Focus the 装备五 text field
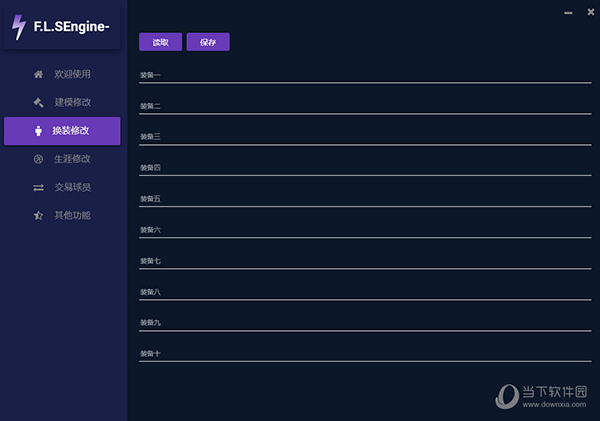Viewport: 600px width, 421px height. [x=360, y=199]
